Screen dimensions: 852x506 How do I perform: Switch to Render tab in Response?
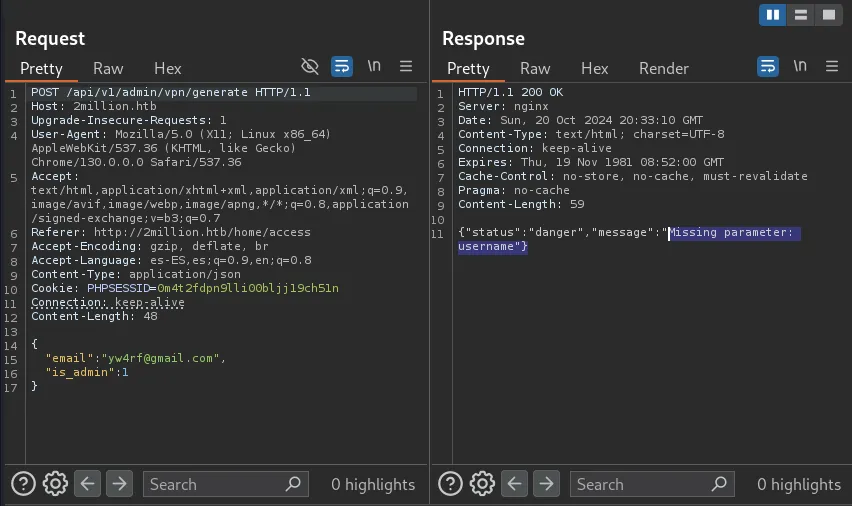(664, 68)
